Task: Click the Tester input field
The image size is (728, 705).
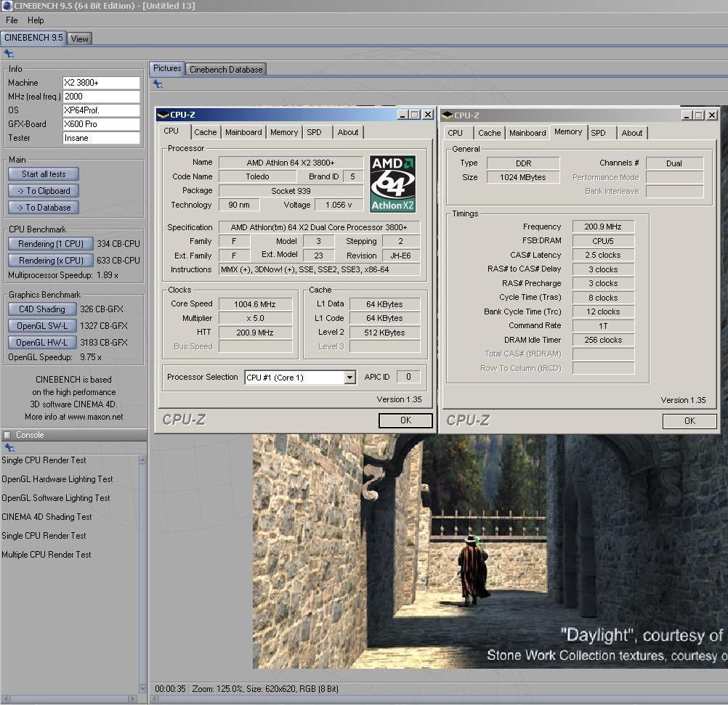Action: click(x=101, y=138)
